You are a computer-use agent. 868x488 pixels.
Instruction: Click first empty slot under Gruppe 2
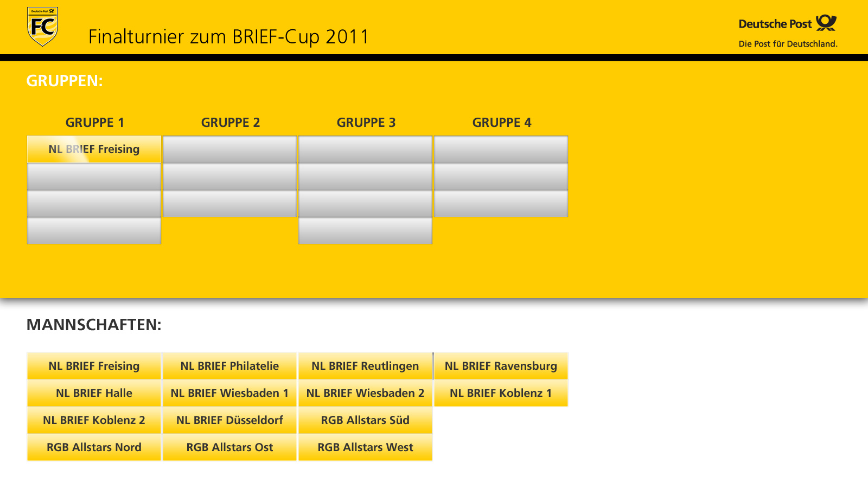(229, 149)
